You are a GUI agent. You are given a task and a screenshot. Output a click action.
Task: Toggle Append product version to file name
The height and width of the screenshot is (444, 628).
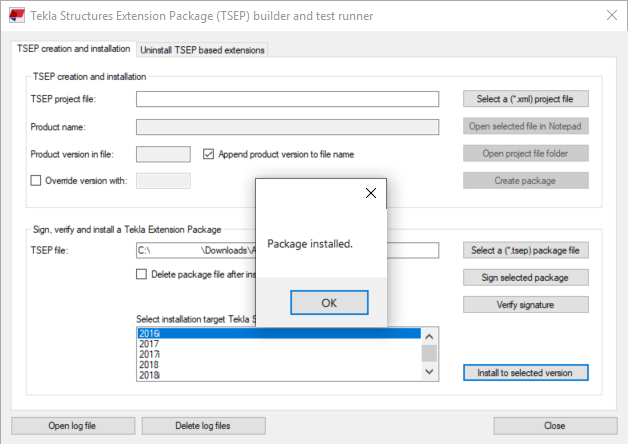pyautogui.click(x=209, y=154)
